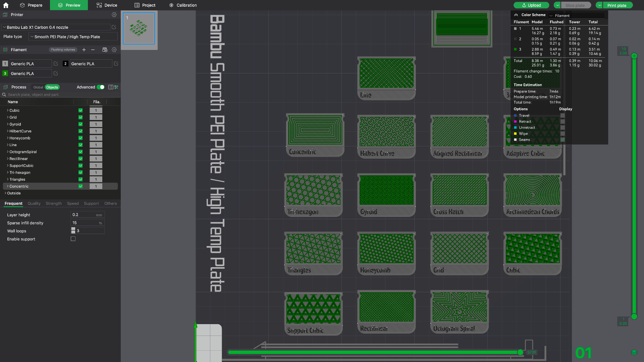This screenshot has height=362, width=644.
Task: Uncheck the Gyroid object checkbox
Action: tap(80, 124)
